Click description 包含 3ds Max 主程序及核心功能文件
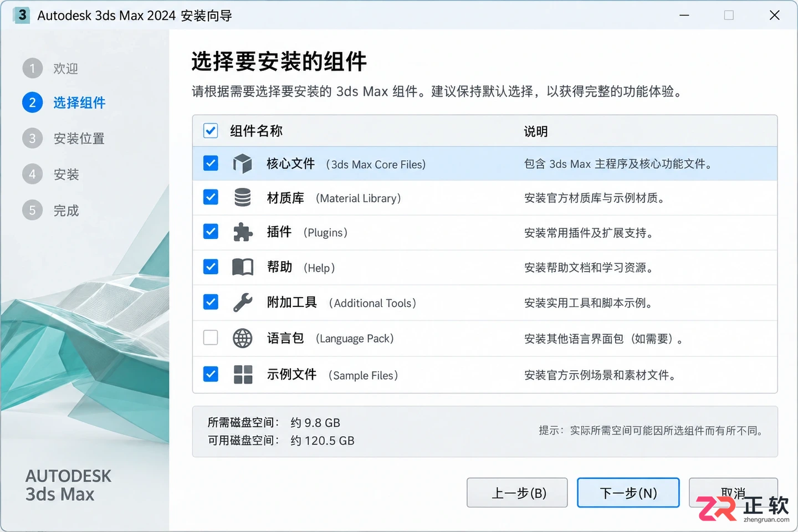Viewport: 798px width, 532px height. tap(618, 164)
